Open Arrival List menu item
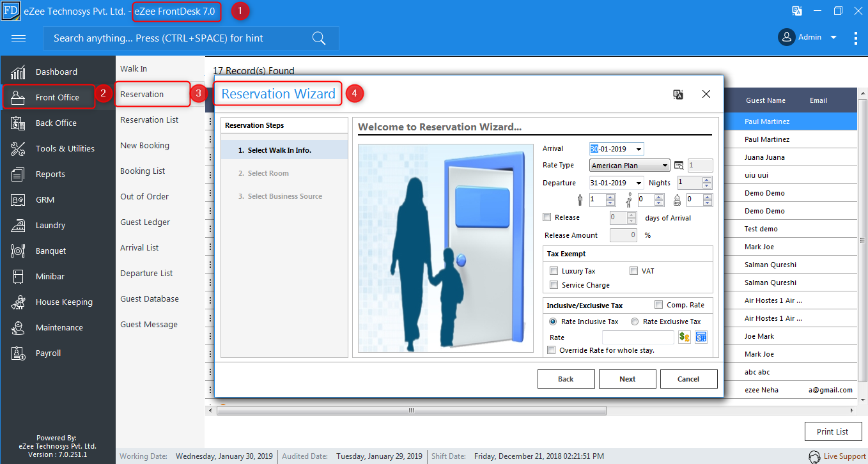The width and height of the screenshot is (868, 464). pos(139,248)
